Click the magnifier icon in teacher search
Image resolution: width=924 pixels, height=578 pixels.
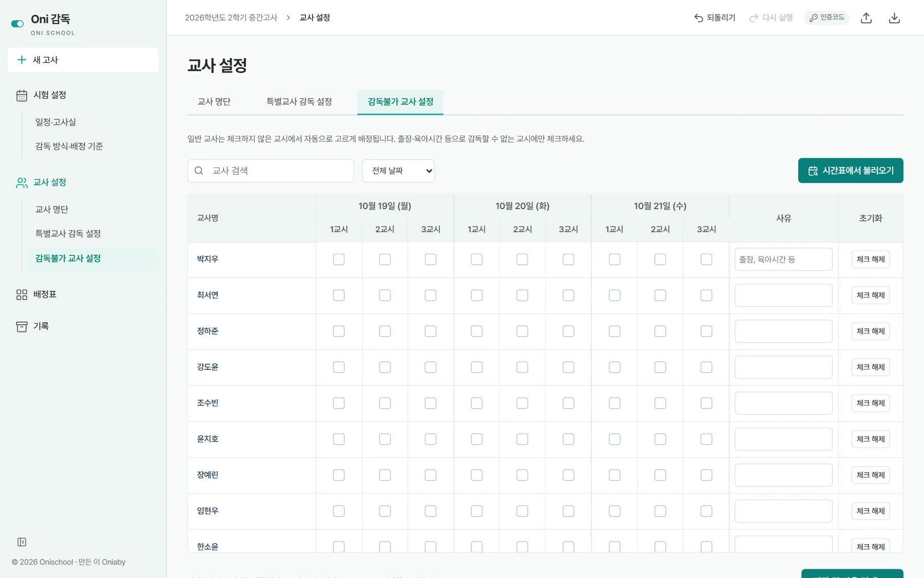point(199,171)
